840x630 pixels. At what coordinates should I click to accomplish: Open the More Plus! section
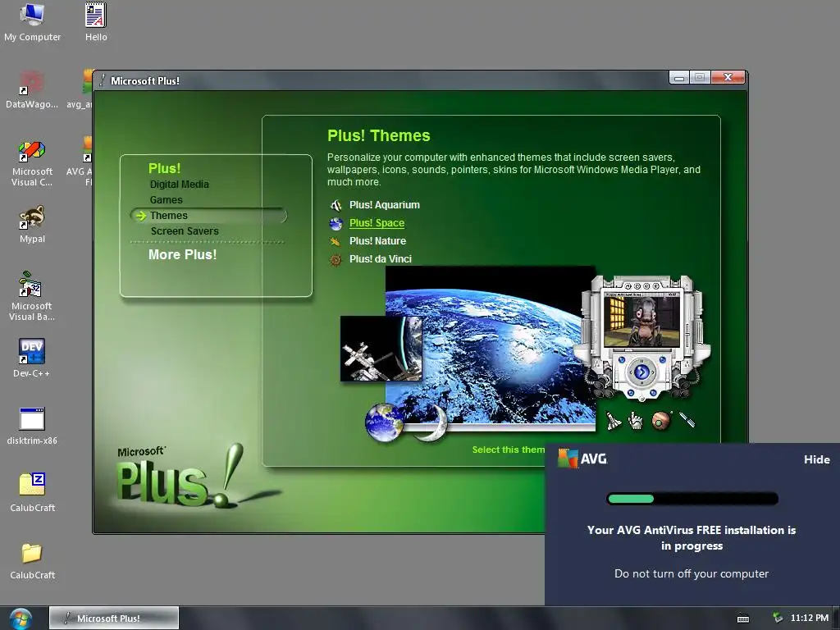coord(183,254)
